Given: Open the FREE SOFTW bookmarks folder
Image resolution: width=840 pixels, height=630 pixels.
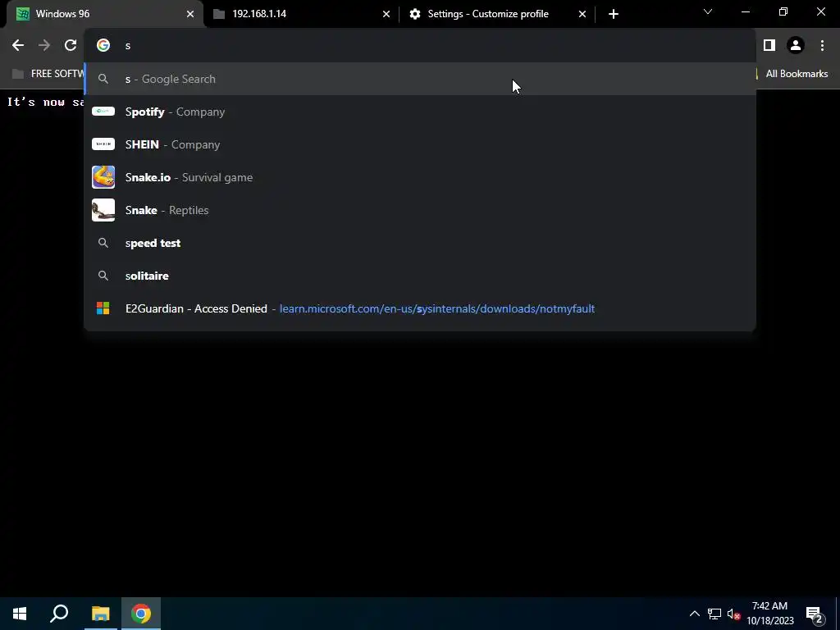Looking at the screenshot, I should (48, 74).
